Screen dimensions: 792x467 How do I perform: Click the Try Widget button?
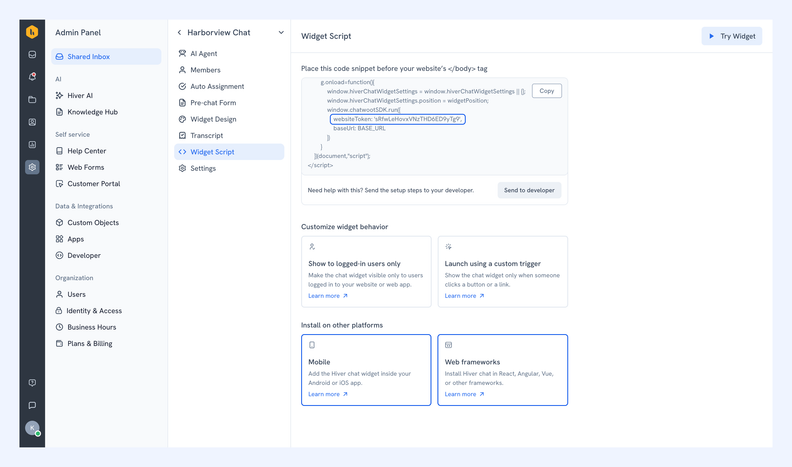[x=731, y=36]
